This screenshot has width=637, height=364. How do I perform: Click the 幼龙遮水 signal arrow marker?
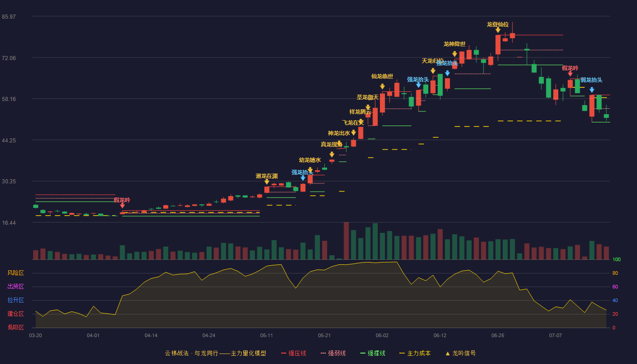point(310,170)
